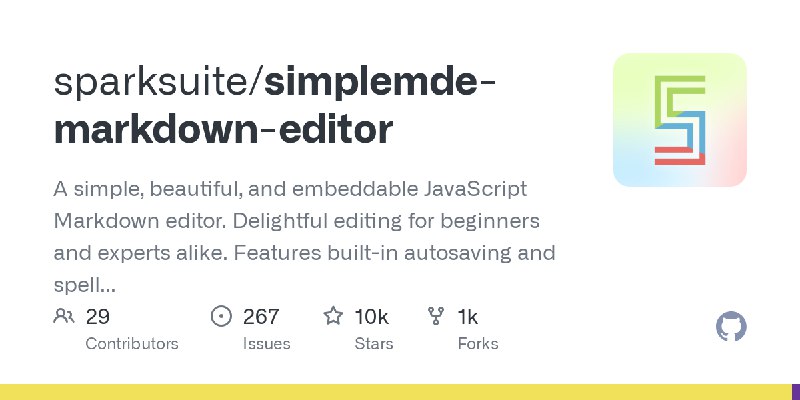This screenshot has width=800, height=400.
Task: Click the 10k stars count
Action: 371,317
